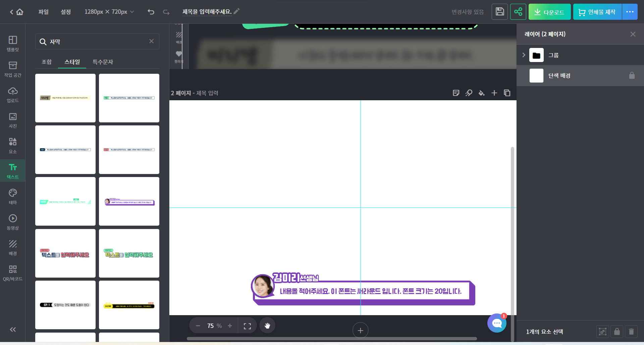The image size is (644, 345).
Task: Open the 파일 menu
Action: point(43,12)
